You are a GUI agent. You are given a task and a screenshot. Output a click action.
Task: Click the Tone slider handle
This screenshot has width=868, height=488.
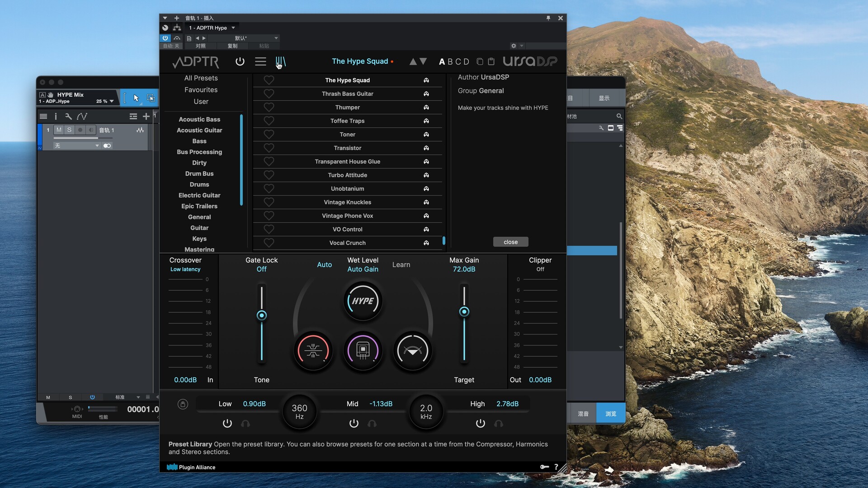(x=262, y=315)
